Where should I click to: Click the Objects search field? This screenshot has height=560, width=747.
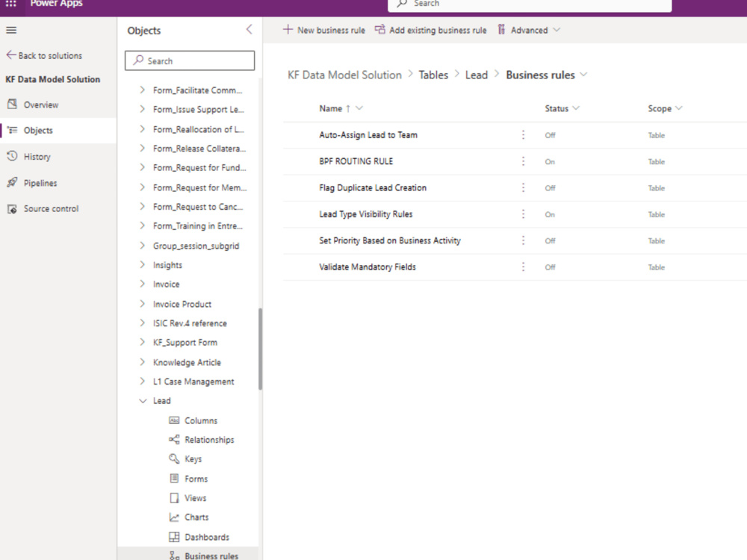tap(190, 60)
